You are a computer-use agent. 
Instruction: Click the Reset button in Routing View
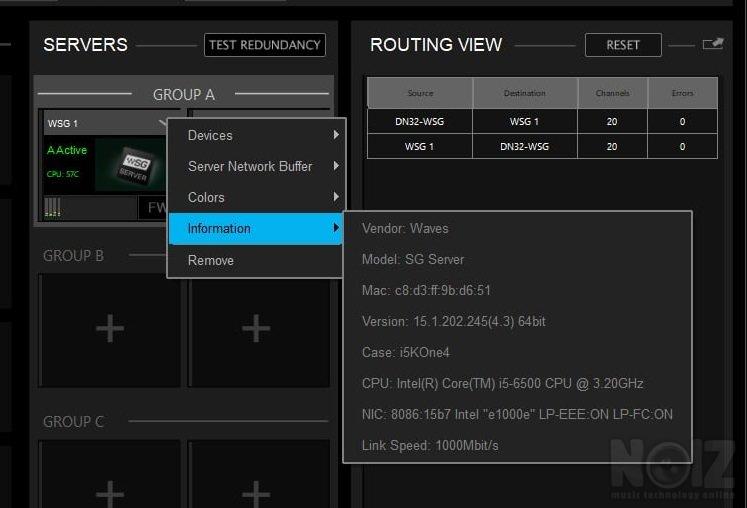click(x=623, y=45)
